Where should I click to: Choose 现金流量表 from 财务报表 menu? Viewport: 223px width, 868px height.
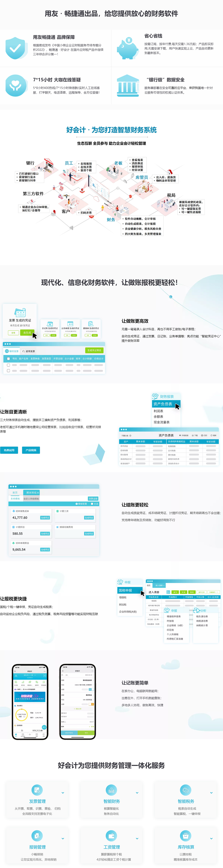pyautogui.click(x=161, y=422)
